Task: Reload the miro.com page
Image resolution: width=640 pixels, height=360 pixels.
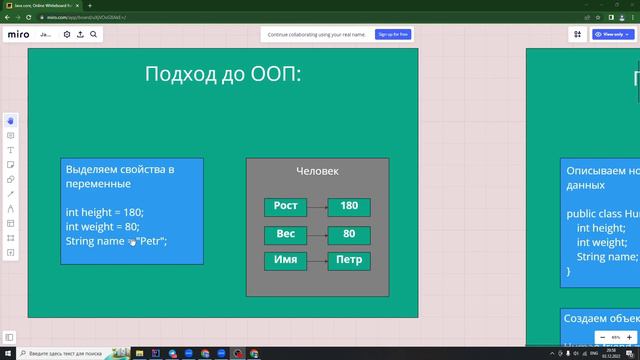Action: pyautogui.click(x=29, y=18)
